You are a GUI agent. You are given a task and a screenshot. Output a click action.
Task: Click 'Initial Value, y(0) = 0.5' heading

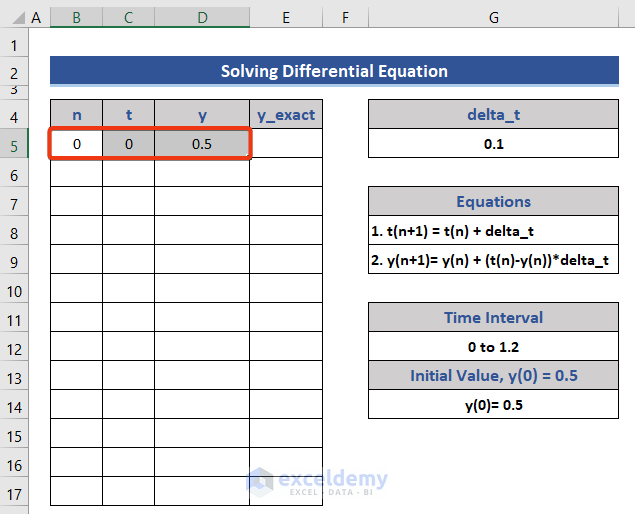(x=494, y=375)
